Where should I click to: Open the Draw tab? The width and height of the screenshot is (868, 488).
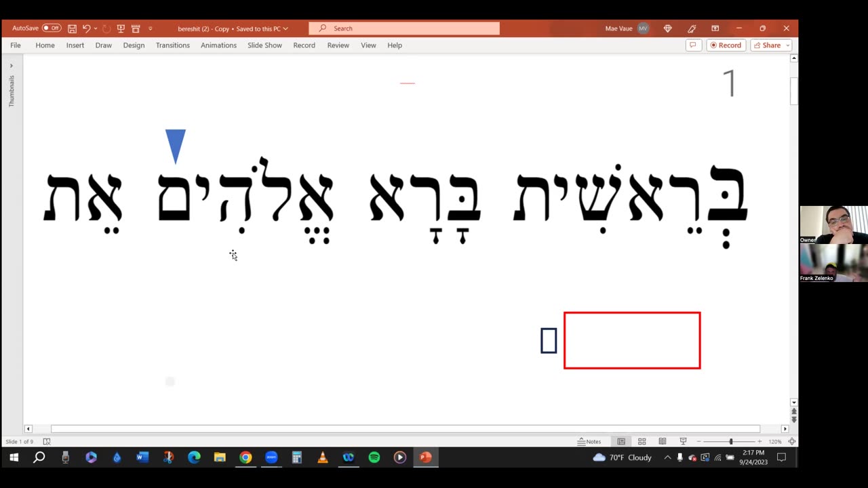click(104, 45)
